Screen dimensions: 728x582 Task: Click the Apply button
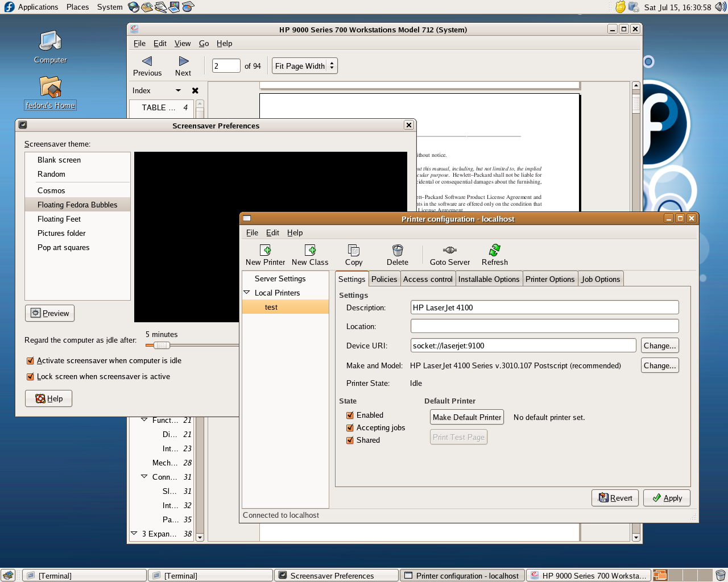[x=667, y=498]
